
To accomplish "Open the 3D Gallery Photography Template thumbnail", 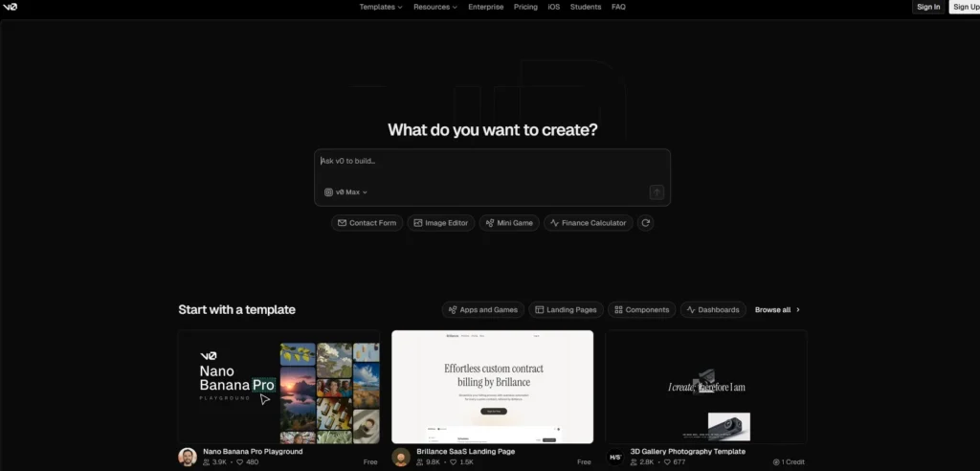I will coord(706,387).
